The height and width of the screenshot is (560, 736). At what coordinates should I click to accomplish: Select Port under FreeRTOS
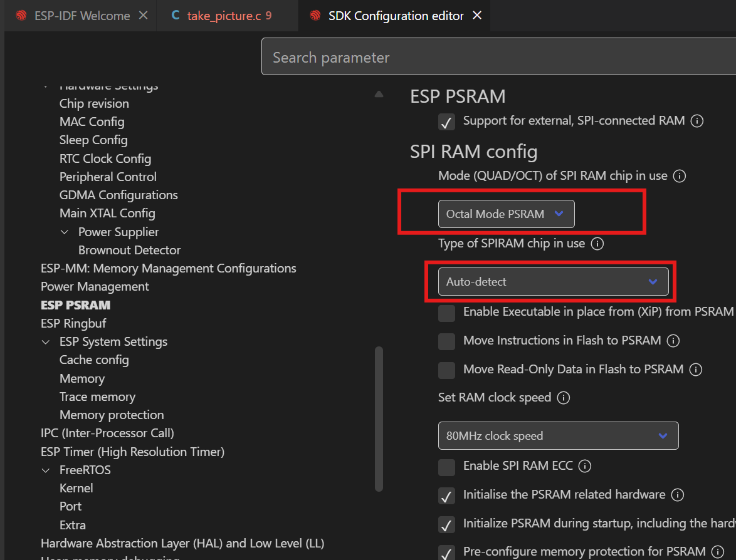pos(70,507)
